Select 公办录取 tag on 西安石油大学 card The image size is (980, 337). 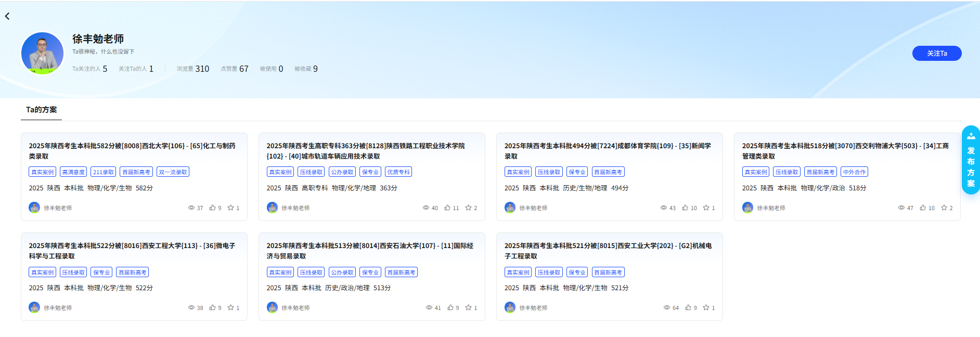(x=342, y=272)
